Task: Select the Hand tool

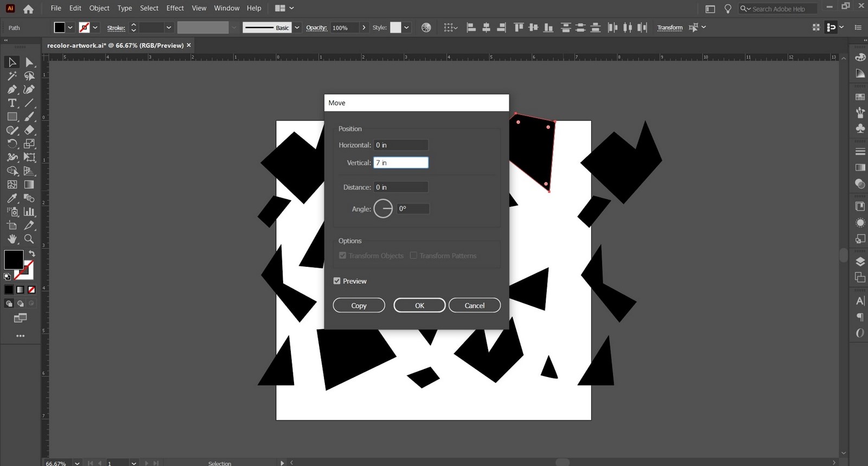Action: point(12,239)
